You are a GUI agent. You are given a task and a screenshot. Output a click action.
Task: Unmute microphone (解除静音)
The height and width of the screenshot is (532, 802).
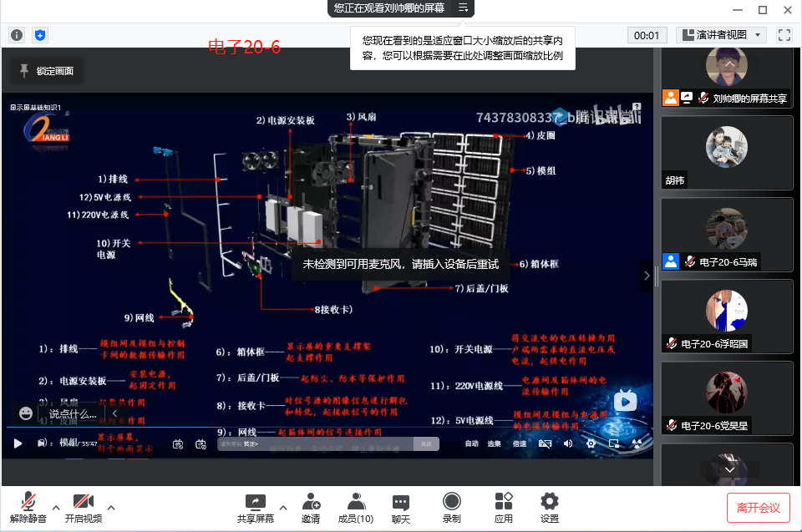(x=28, y=508)
